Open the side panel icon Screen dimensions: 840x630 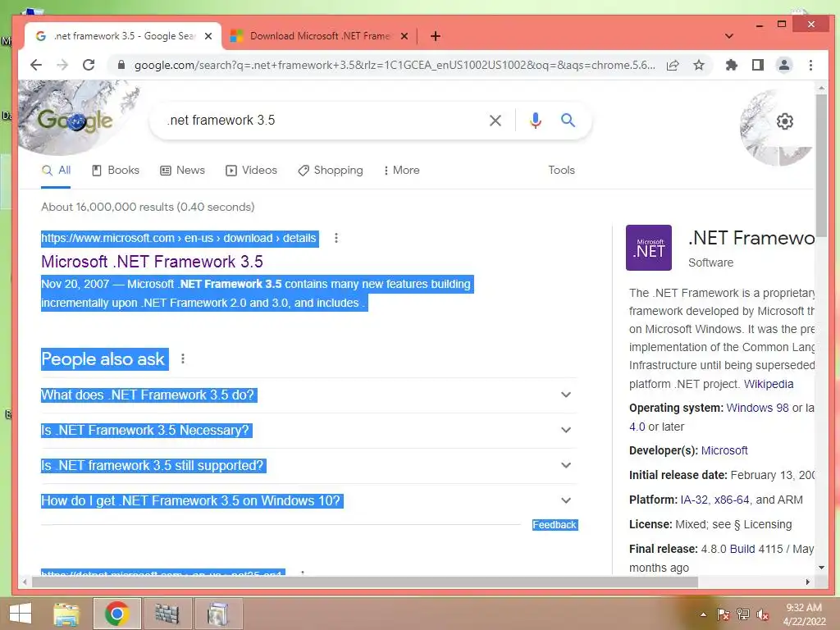click(757, 65)
